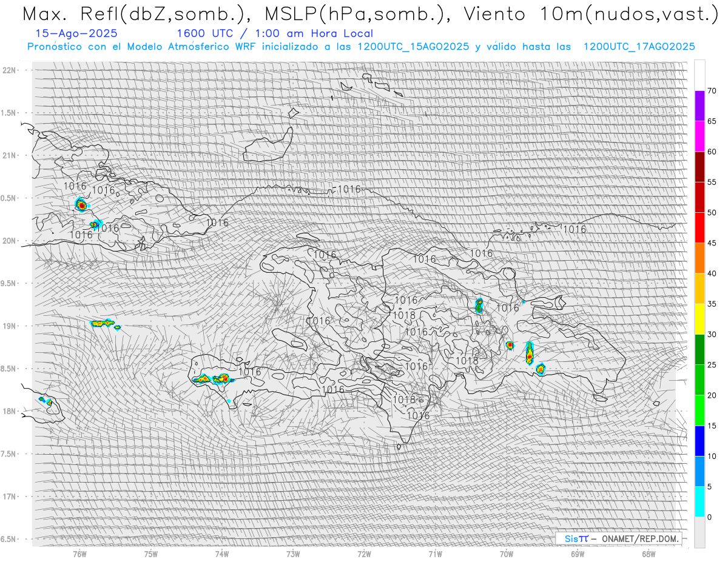The image size is (728, 562).
Task: Click the bright red 45–50 dBZ colorbar segment
Action: coord(699,228)
